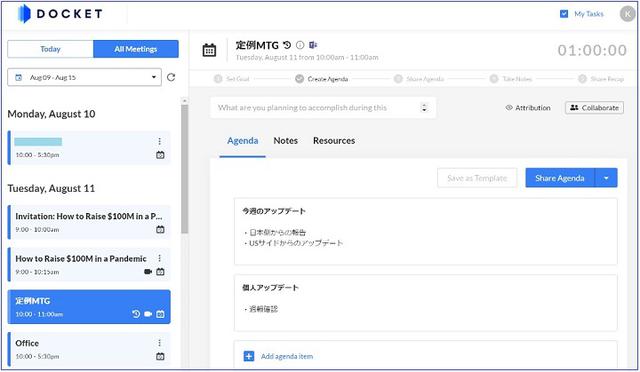640x372 pixels.
Task: Open Share Agenda dropdown arrow
Action: [606, 178]
